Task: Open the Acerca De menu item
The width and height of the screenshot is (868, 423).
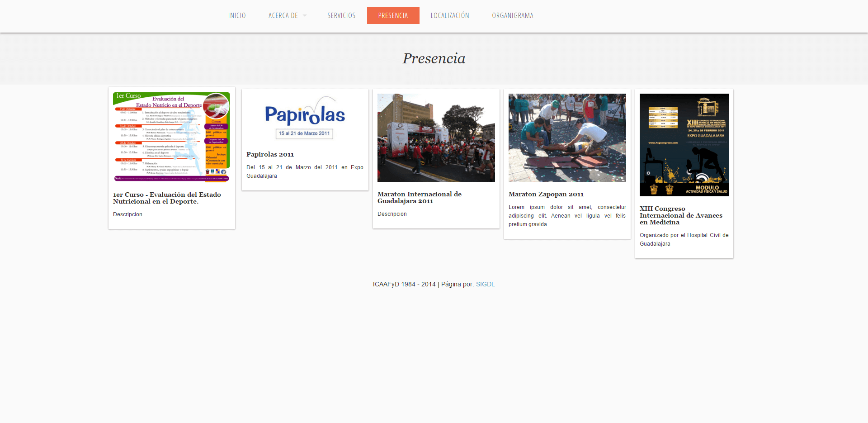Action: (283, 15)
